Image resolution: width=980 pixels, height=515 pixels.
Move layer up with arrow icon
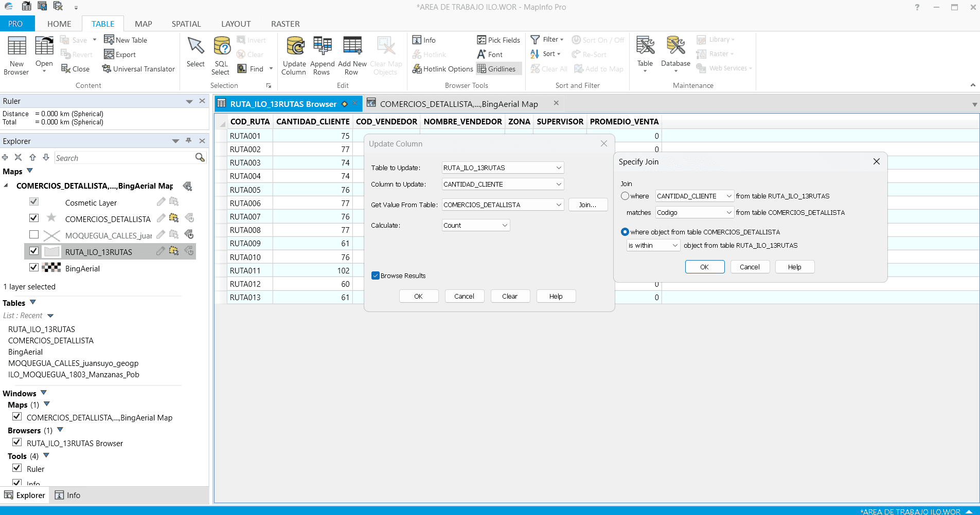click(x=32, y=157)
